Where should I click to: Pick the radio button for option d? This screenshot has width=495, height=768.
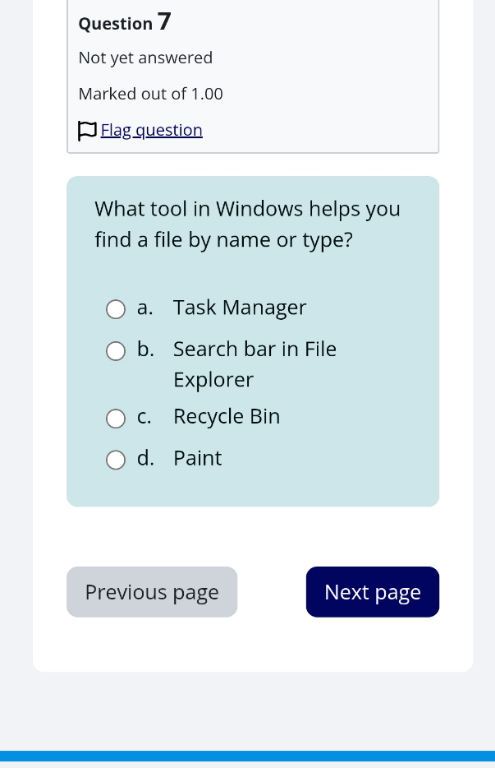[116, 460]
